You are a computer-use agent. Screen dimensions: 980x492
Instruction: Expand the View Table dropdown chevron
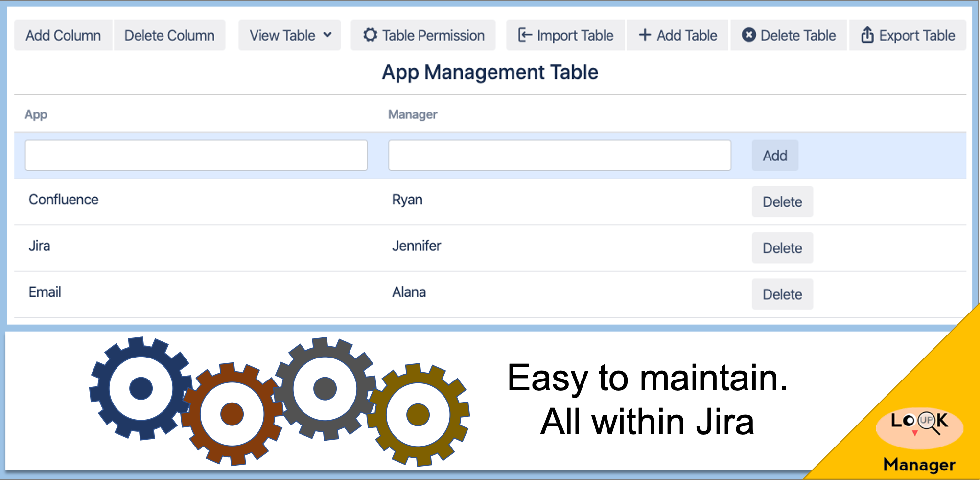[327, 35]
